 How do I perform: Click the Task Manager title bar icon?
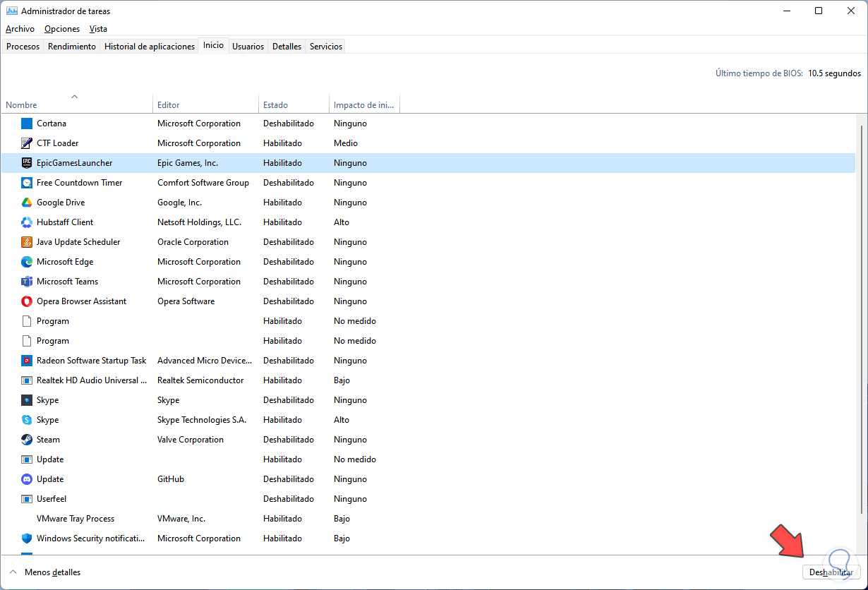tap(11, 11)
